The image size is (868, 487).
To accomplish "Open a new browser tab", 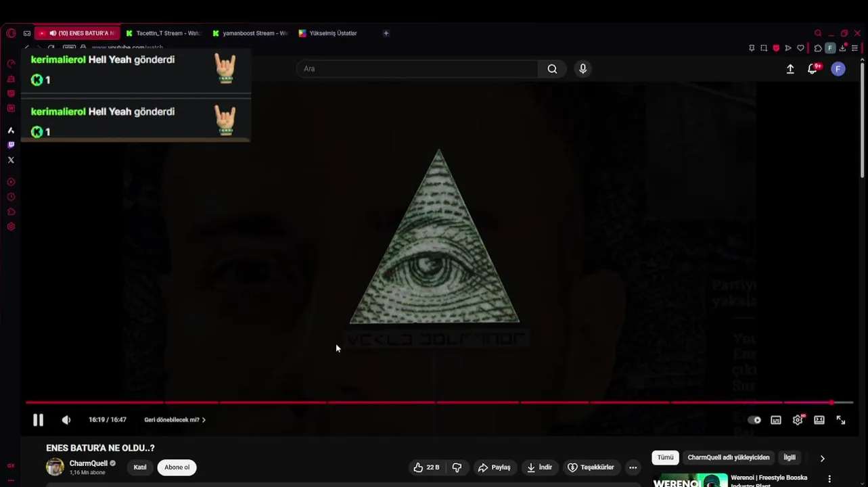I will [x=386, y=33].
